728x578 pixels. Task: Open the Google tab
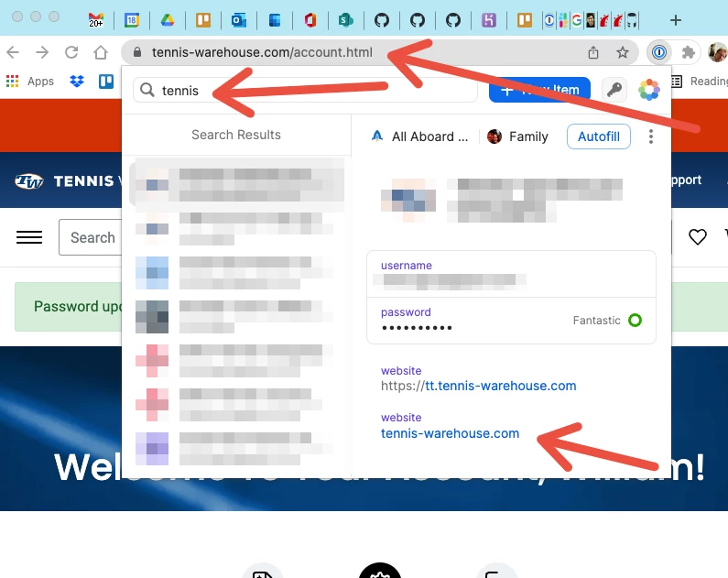click(577, 20)
